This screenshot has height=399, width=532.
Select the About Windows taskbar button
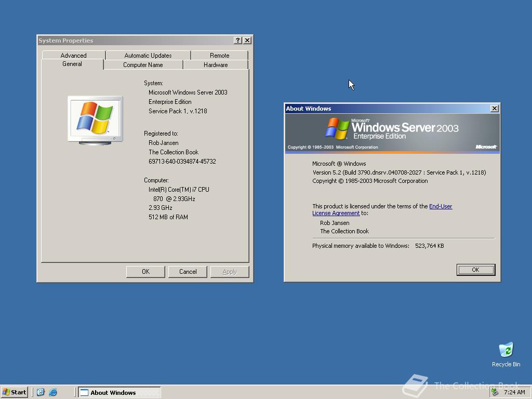[x=119, y=392]
